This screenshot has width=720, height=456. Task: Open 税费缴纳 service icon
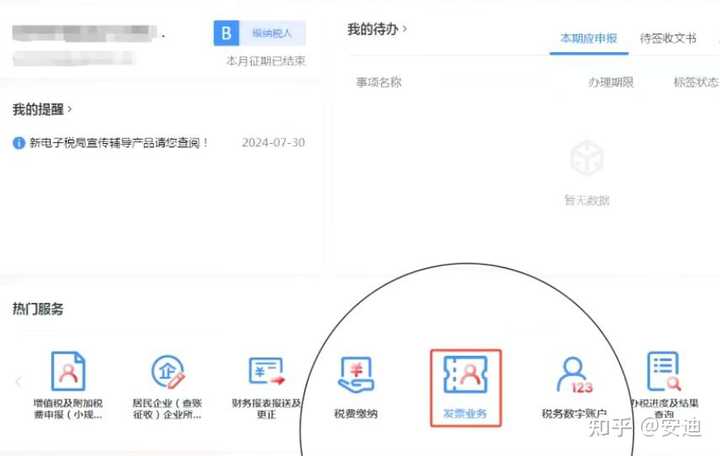(356, 375)
